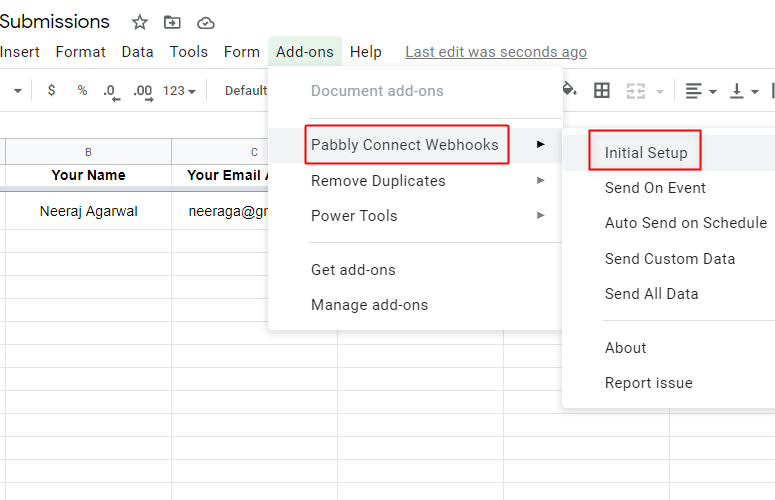Expand Pabbly Connect Webhooks submenu arrow

[x=541, y=144]
